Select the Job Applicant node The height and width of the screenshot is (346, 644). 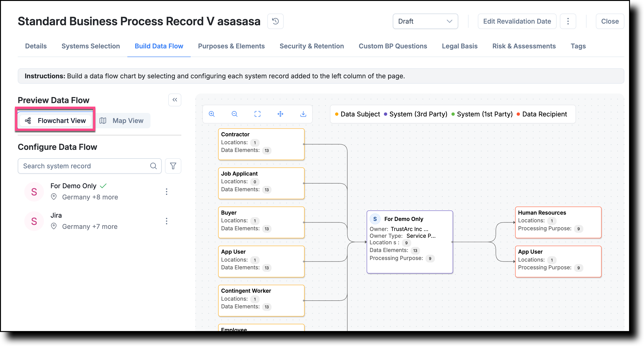point(261,183)
